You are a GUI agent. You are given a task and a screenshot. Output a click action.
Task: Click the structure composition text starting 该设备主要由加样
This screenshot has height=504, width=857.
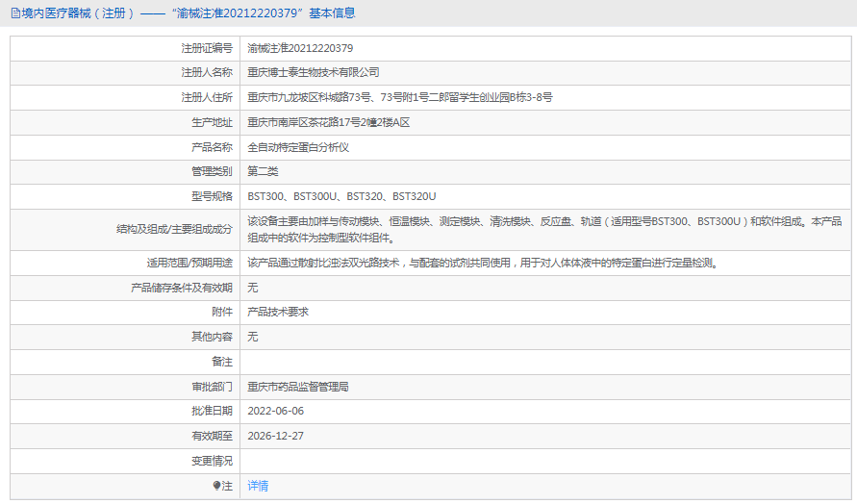[544, 230]
